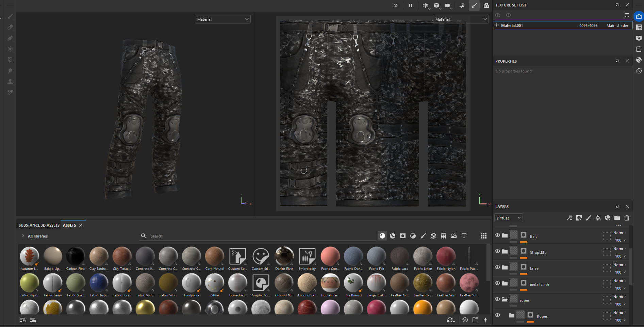Image resolution: width=644 pixels, height=327 pixels.
Task: Select the Carbon Fiber material thumbnail
Action: pos(76,256)
